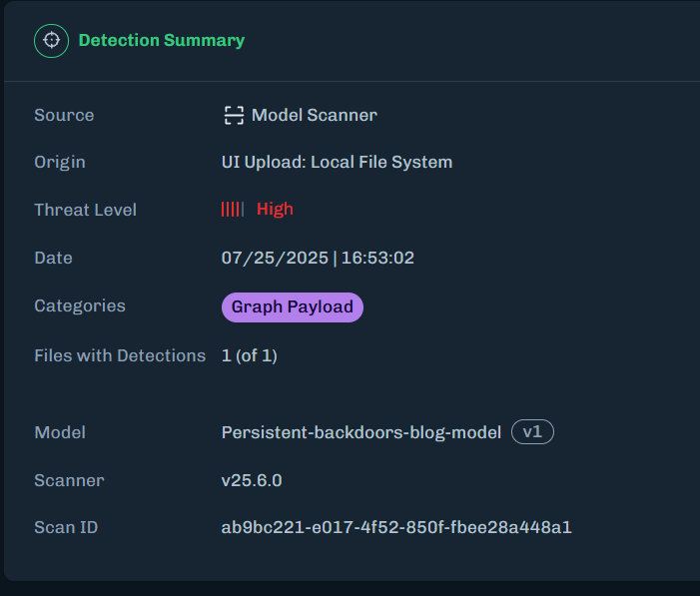Click the UI Upload: Local File System origin
This screenshot has height=596, width=700.
coord(338,162)
